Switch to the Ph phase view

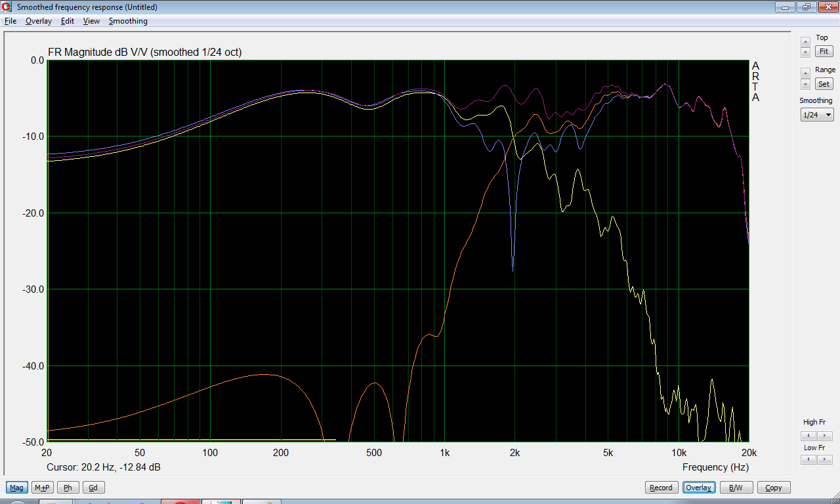click(68, 488)
